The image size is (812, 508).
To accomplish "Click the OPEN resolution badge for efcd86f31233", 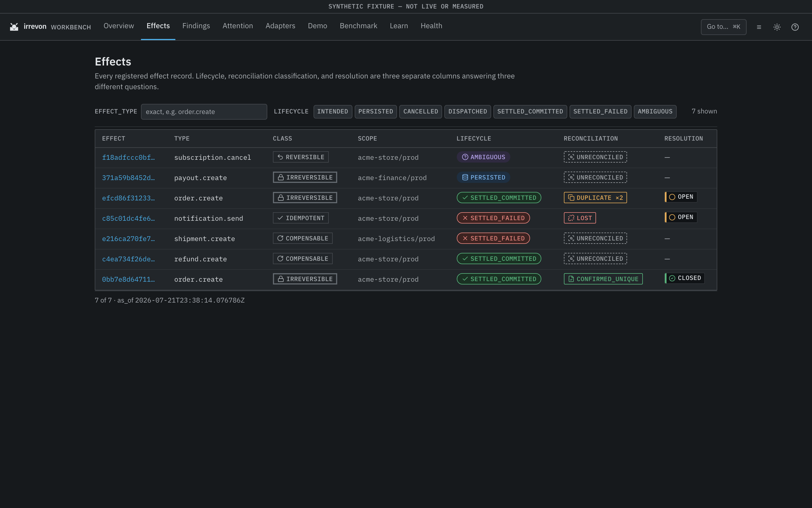I will [681, 197].
